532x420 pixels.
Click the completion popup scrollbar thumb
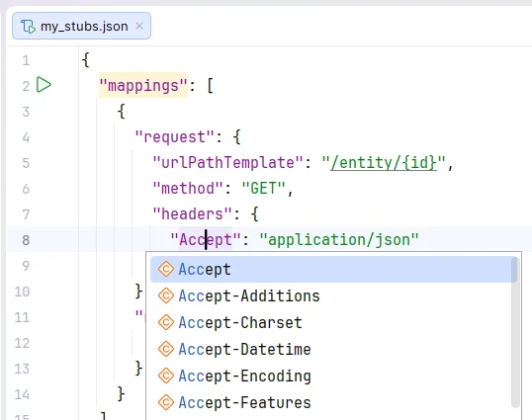point(515,332)
